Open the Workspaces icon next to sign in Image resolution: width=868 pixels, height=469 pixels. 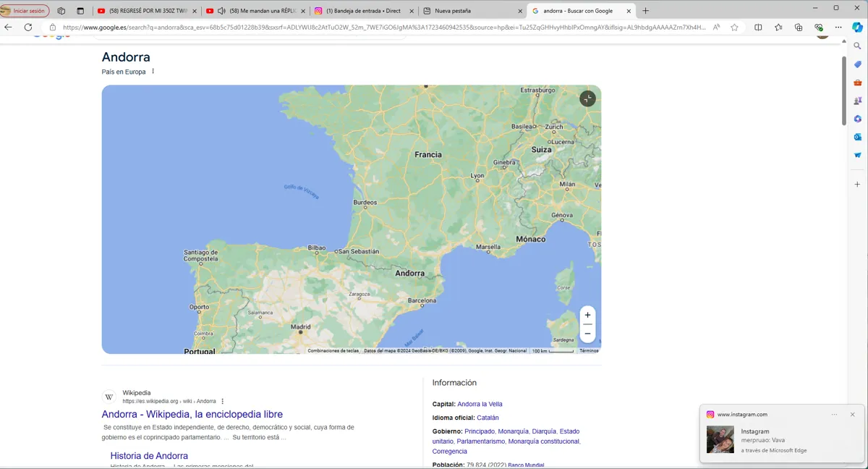pyautogui.click(x=61, y=11)
